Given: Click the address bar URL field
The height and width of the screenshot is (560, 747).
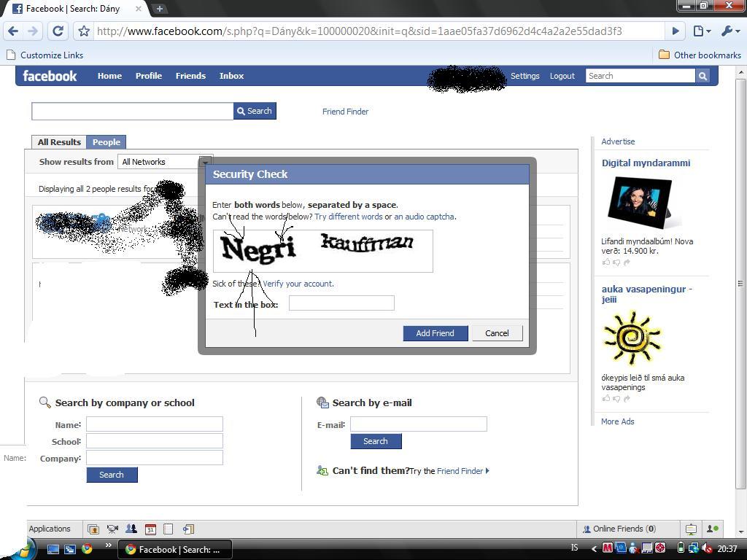Looking at the screenshot, I should point(379,31).
